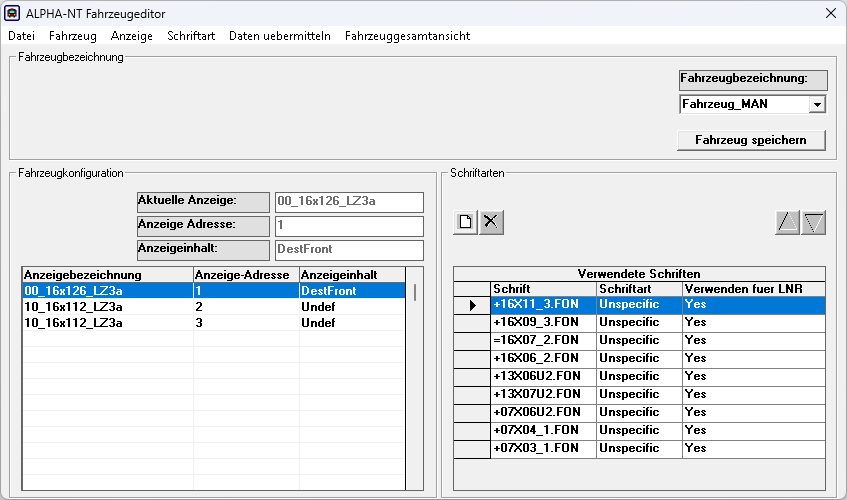Open the Fahrzeug menu
The width and height of the screenshot is (847, 500).
click(73, 36)
